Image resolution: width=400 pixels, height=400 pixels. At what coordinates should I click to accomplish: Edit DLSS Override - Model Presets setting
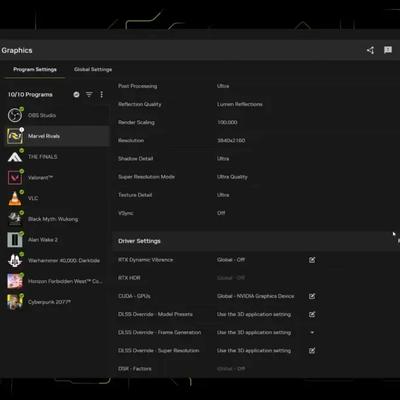pyautogui.click(x=312, y=314)
